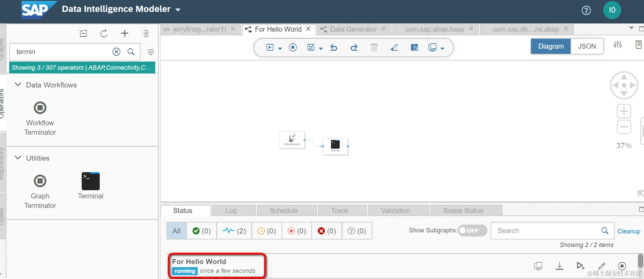Image resolution: width=644 pixels, height=279 pixels.
Task: Click the copy/duplicate graph icon in toolbar
Action: [x=432, y=47]
